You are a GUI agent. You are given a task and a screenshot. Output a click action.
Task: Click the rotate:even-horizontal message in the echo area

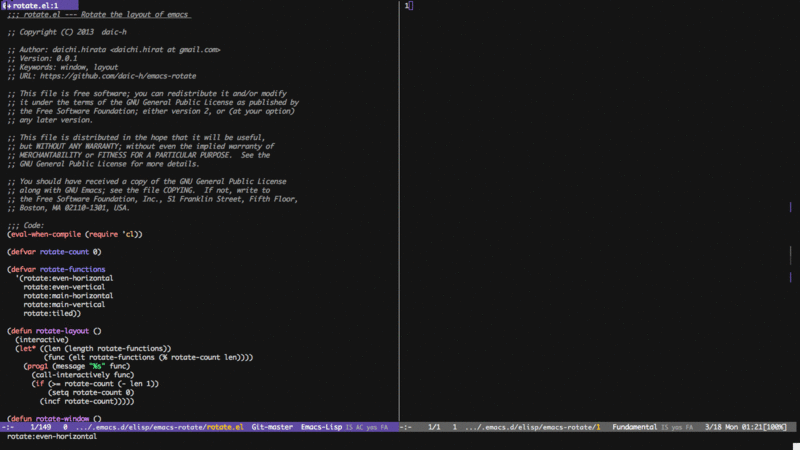52,436
